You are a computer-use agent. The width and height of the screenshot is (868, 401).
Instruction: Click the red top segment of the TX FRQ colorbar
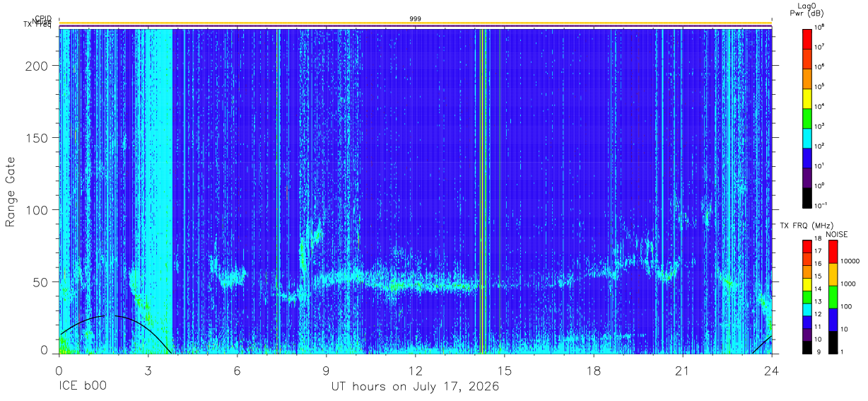click(x=807, y=248)
